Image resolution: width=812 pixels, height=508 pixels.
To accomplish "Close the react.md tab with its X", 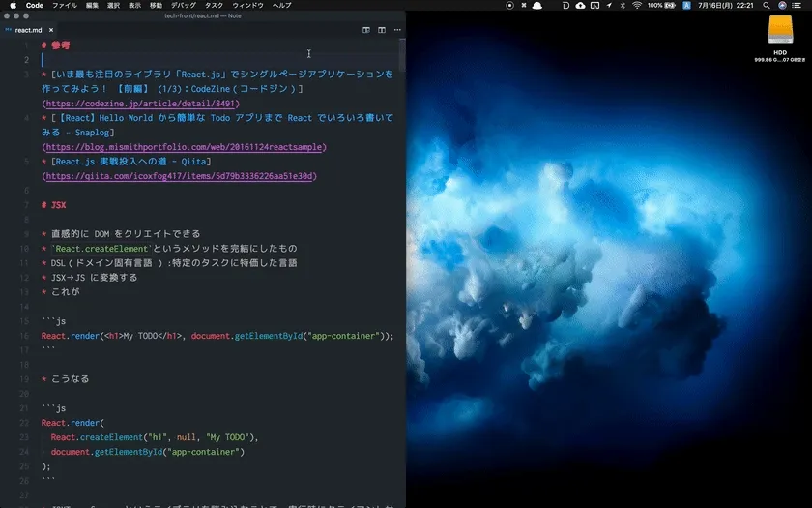I will click(x=50, y=30).
